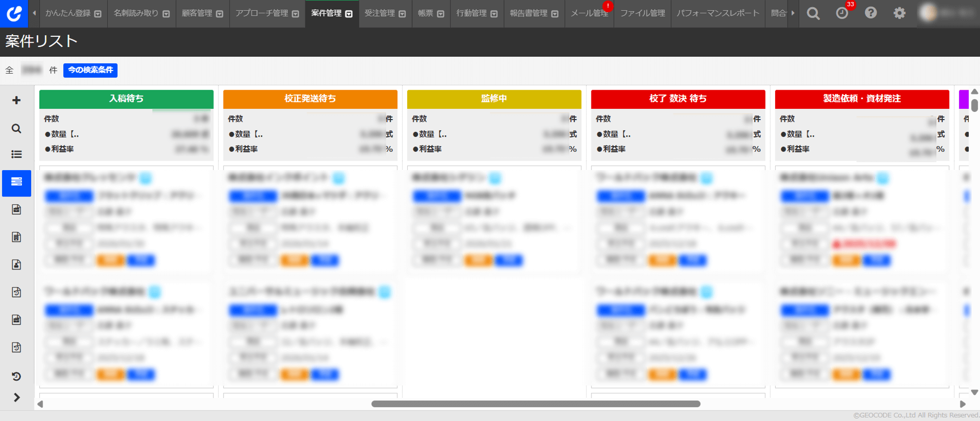Select the highlighted kanban view icon
980x421 pixels.
[17, 183]
